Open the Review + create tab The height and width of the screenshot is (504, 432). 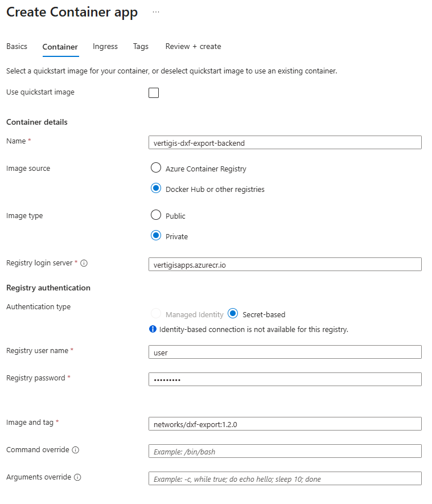tap(193, 47)
